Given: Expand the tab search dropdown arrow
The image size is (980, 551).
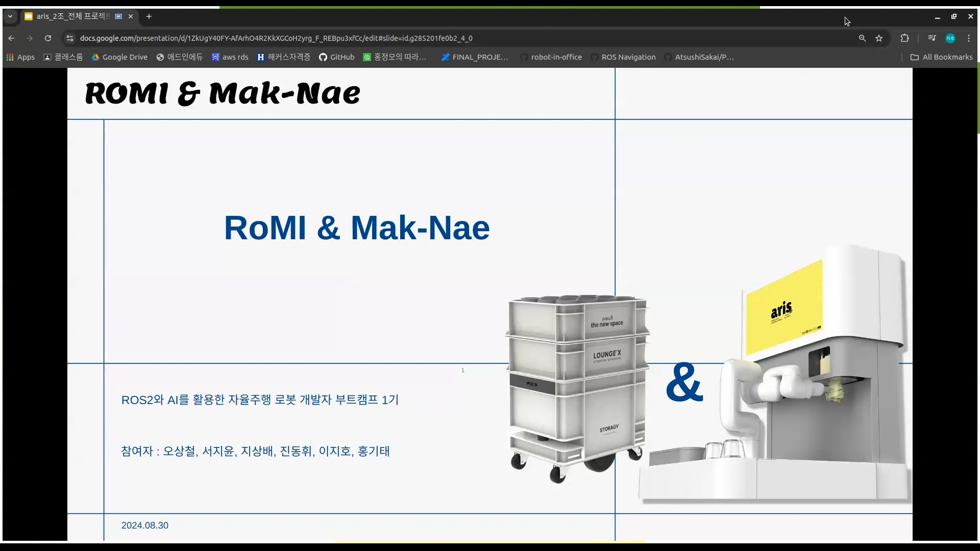Looking at the screenshot, I should click(x=10, y=16).
